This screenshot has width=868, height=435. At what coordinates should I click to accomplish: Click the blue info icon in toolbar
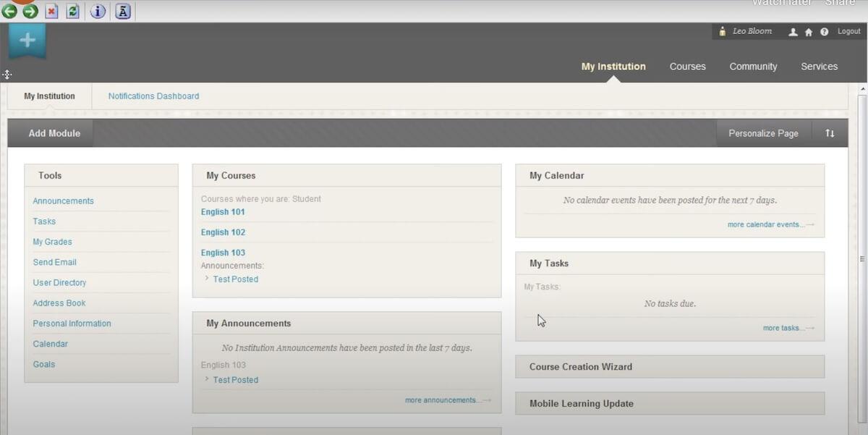(x=98, y=11)
